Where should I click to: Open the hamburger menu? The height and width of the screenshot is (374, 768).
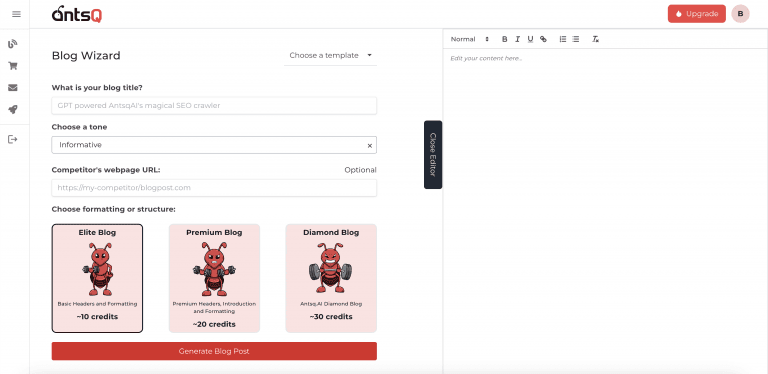16,14
